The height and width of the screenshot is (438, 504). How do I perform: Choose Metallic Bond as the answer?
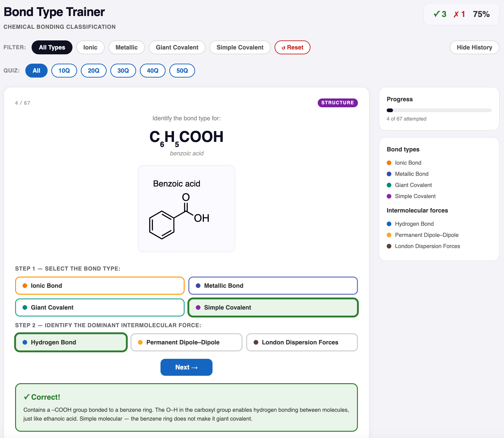pyautogui.click(x=273, y=285)
